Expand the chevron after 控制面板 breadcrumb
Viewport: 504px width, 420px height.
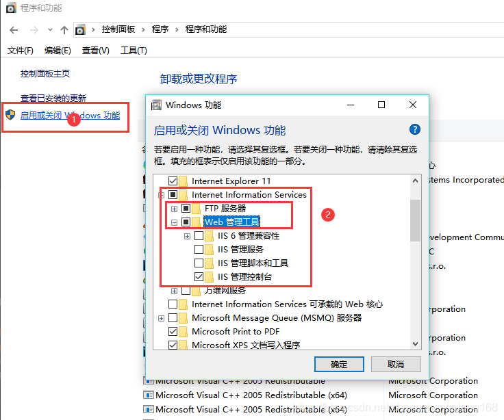tap(143, 29)
